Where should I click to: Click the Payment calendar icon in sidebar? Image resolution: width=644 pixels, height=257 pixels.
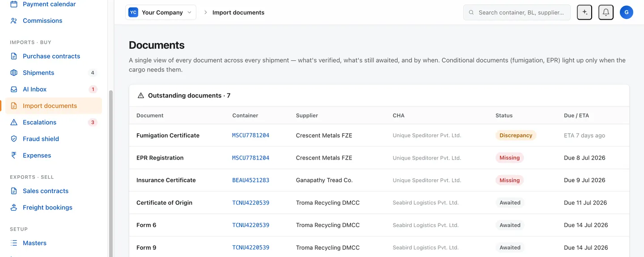(14, 4)
